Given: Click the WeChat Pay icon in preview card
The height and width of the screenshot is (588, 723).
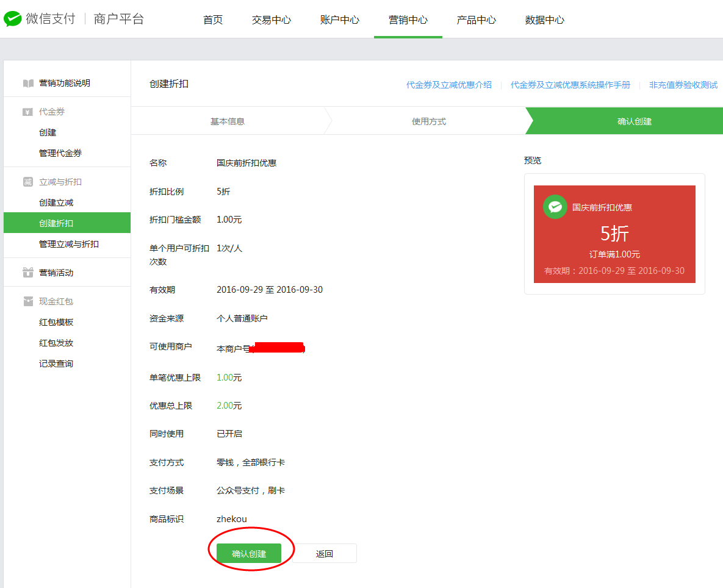Looking at the screenshot, I should pos(555,207).
